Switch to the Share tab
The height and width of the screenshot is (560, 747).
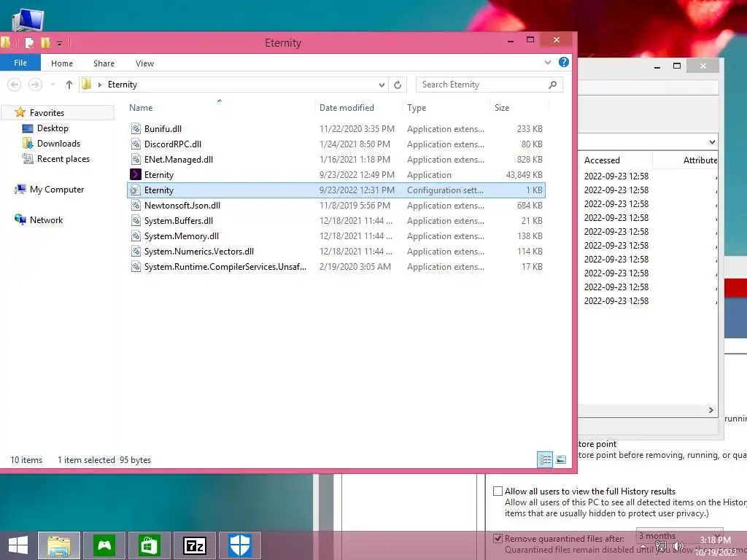coord(104,63)
